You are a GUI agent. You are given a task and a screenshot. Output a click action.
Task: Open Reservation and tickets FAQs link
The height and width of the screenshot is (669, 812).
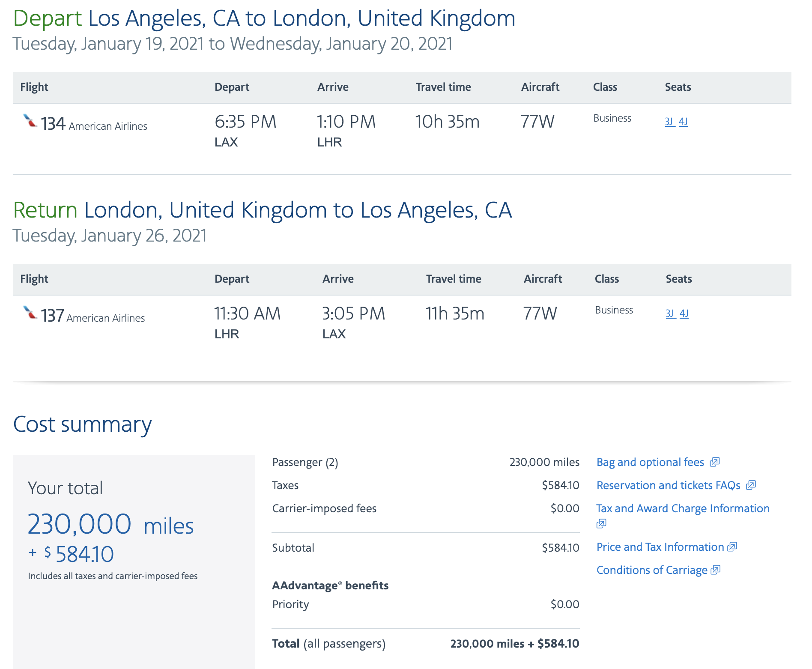click(668, 485)
